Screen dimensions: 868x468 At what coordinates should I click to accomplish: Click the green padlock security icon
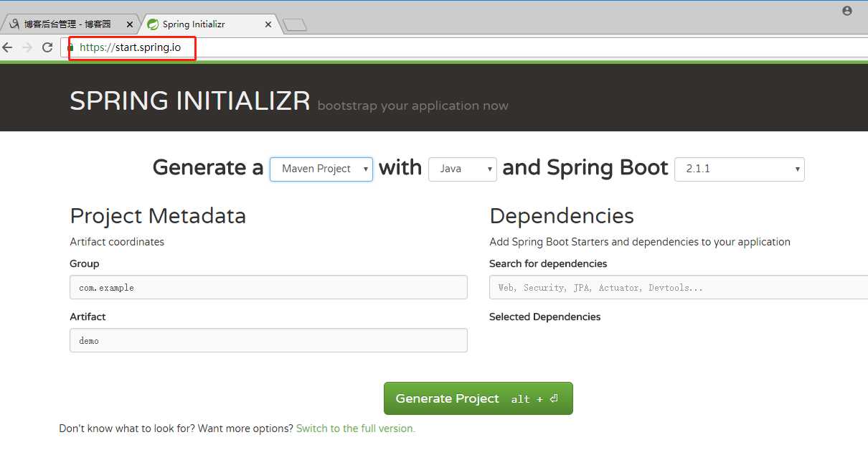[70, 48]
